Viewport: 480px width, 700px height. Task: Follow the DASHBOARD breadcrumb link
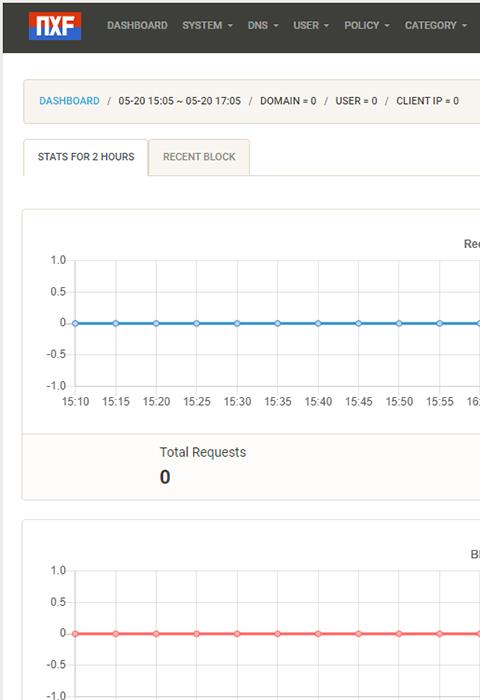(69, 101)
